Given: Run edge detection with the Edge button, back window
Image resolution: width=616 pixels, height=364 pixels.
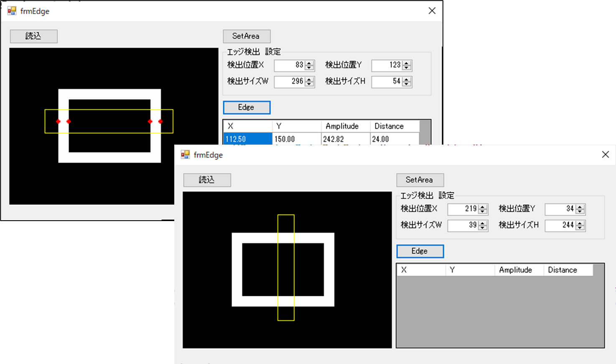Looking at the screenshot, I should click(x=246, y=107).
